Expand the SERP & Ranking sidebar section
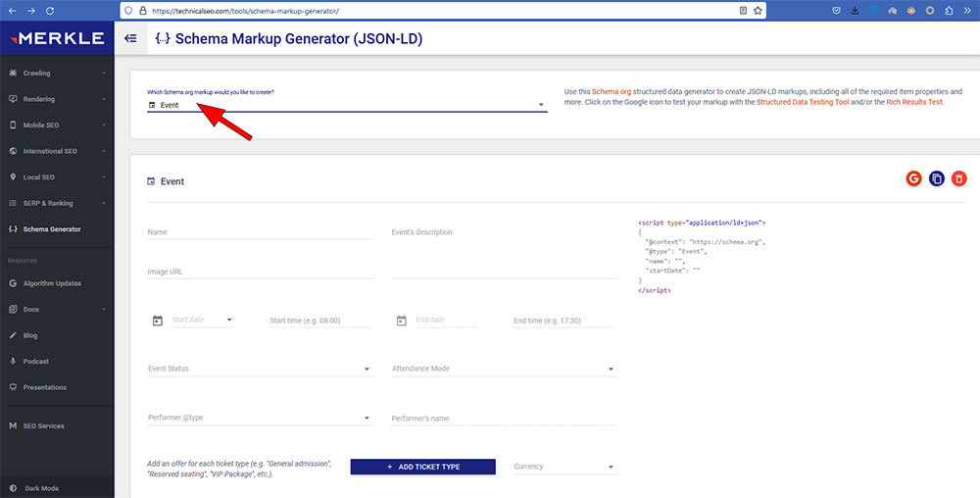 point(57,203)
